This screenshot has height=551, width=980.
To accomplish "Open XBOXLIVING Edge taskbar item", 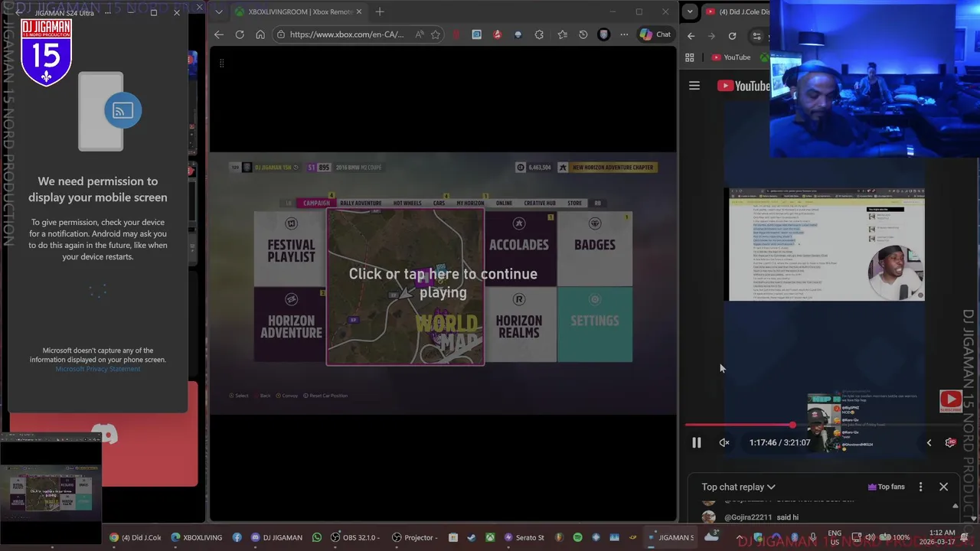I will point(196,537).
